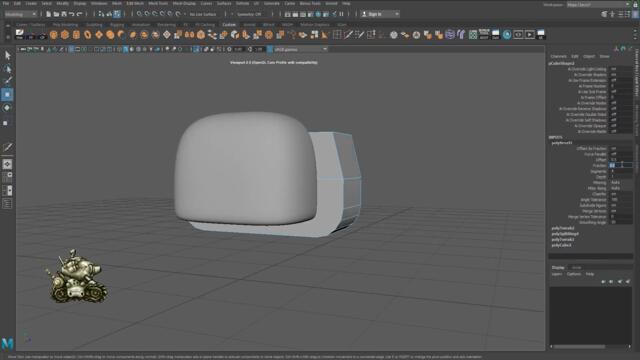Open Miter Along Auto value dropdown
This screenshot has width=640, height=360.
coord(621,188)
